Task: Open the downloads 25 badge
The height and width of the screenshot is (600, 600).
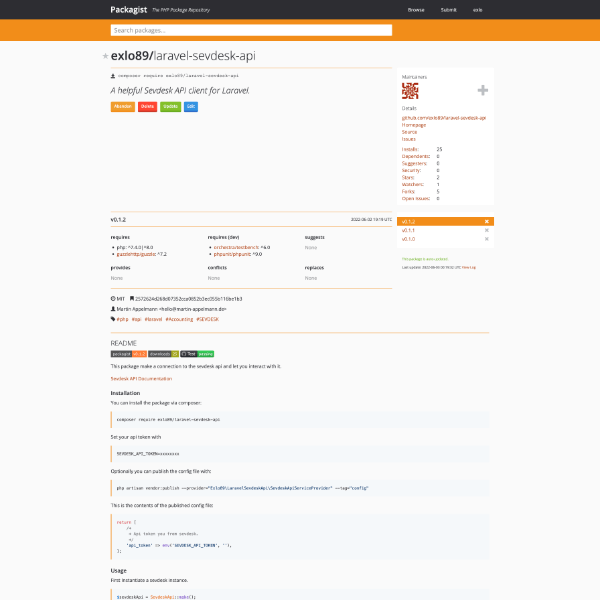Action: 163,354
